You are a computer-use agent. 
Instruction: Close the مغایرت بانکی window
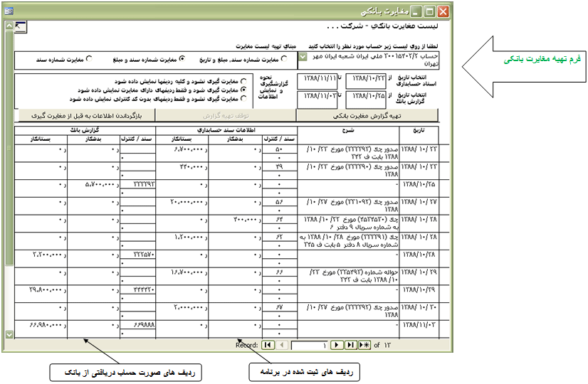pos(443,11)
